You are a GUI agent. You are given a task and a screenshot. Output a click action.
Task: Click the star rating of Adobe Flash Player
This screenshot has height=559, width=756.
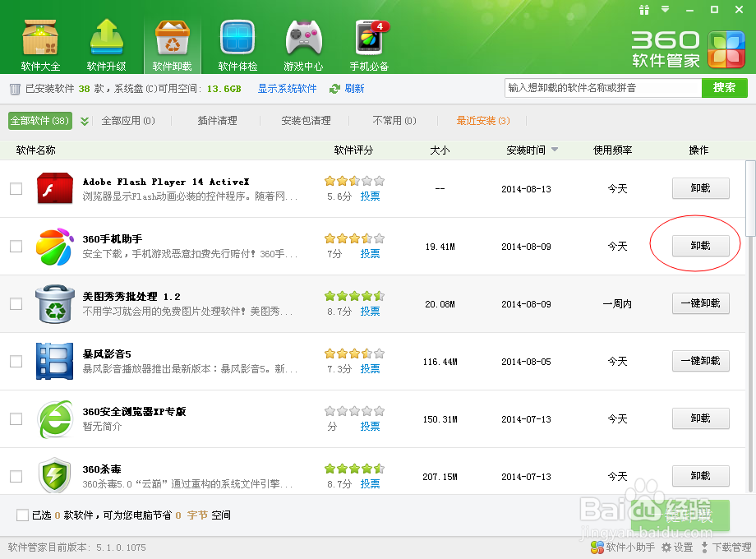pyautogui.click(x=354, y=181)
